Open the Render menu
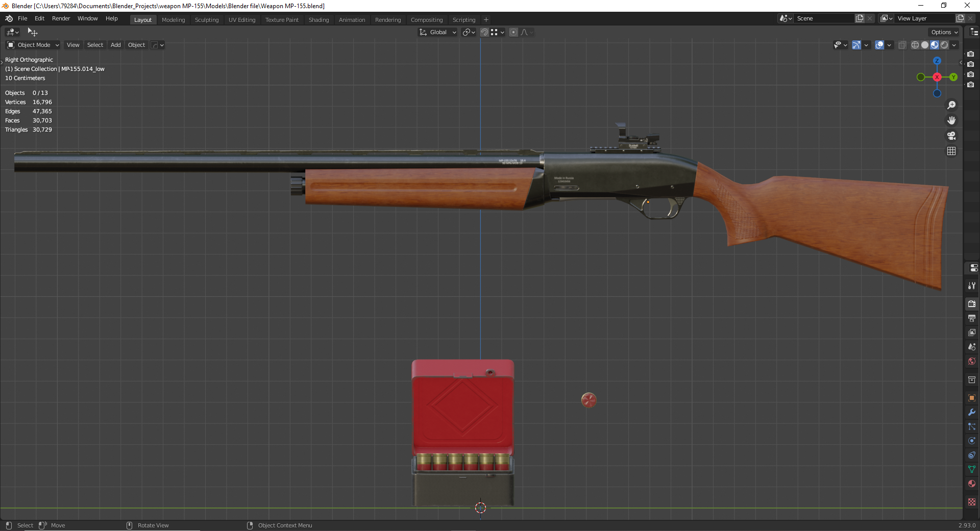 [x=61, y=18]
